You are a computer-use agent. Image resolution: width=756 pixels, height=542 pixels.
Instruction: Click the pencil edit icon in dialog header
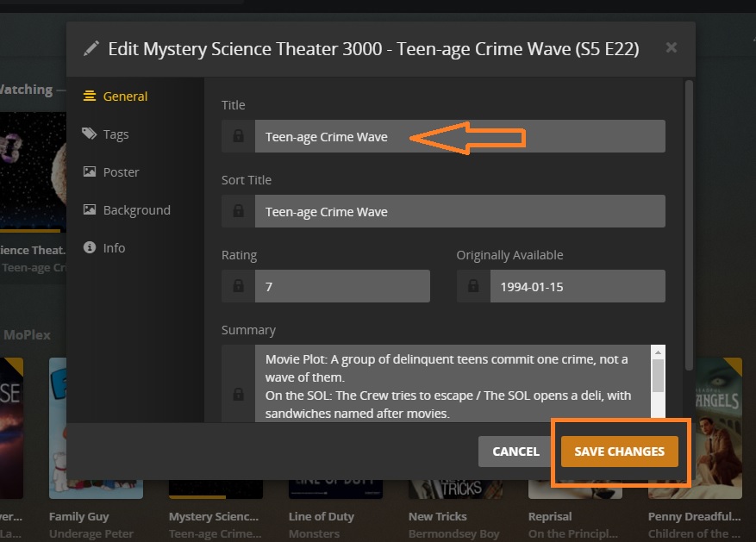point(91,48)
